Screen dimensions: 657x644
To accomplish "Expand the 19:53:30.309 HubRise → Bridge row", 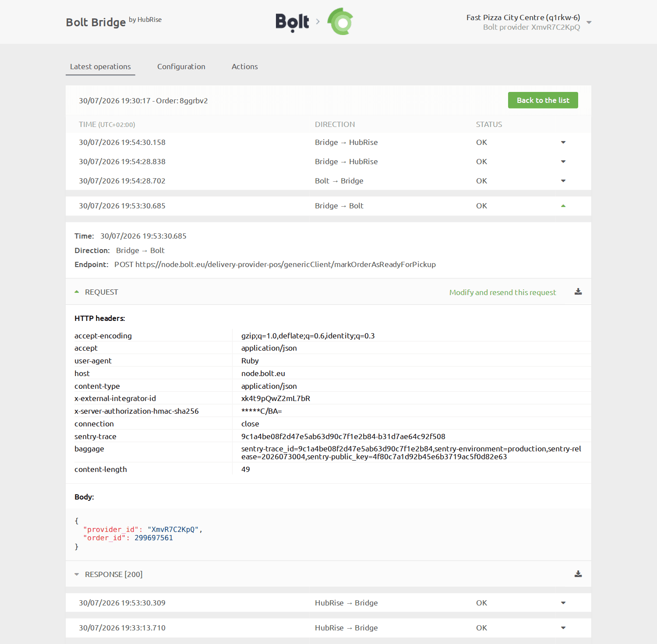I will point(563,603).
